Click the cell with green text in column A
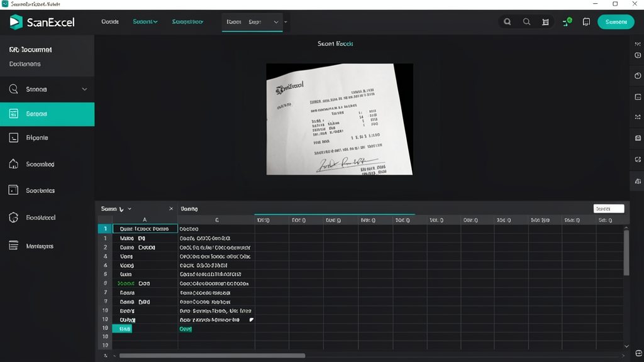The height and width of the screenshot is (362, 644). click(145, 283)
